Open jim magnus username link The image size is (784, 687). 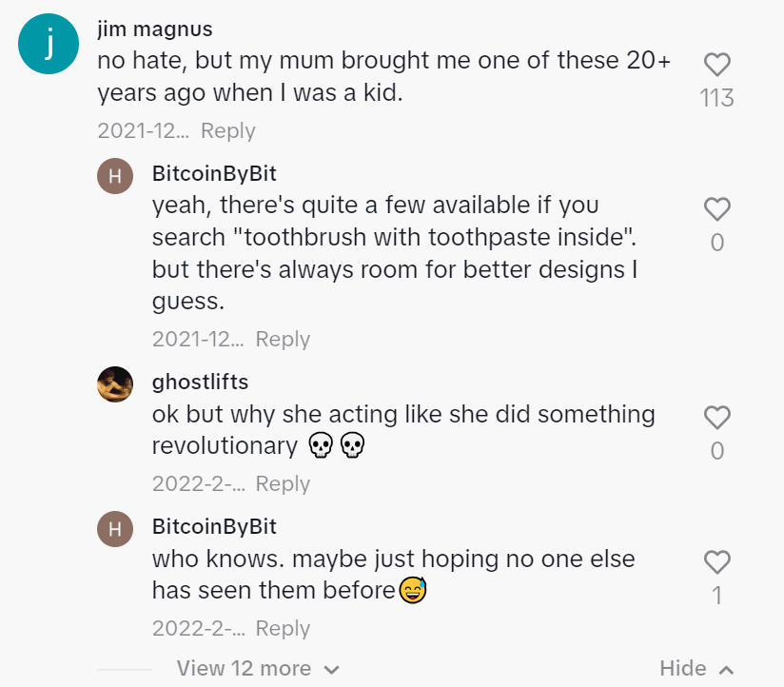[155, 29]
